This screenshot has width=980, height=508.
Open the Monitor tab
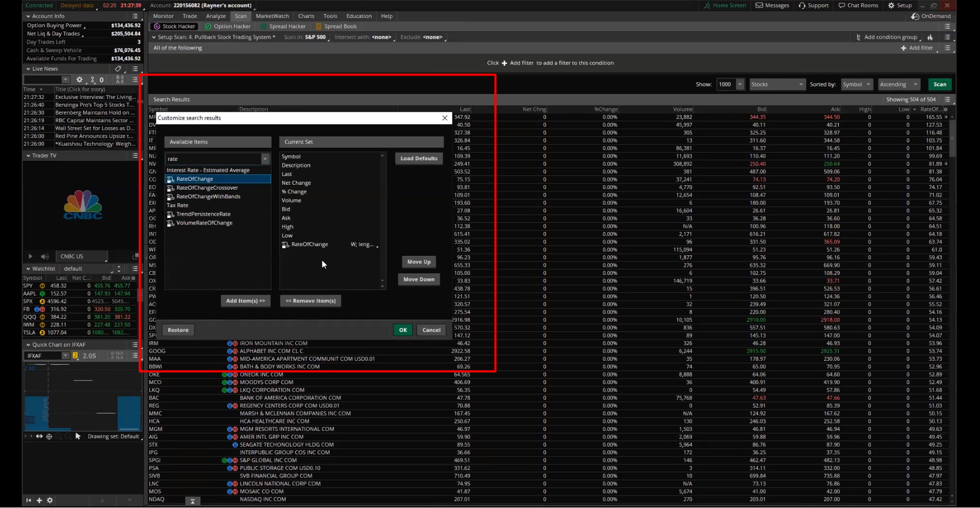tap(163, 16)
